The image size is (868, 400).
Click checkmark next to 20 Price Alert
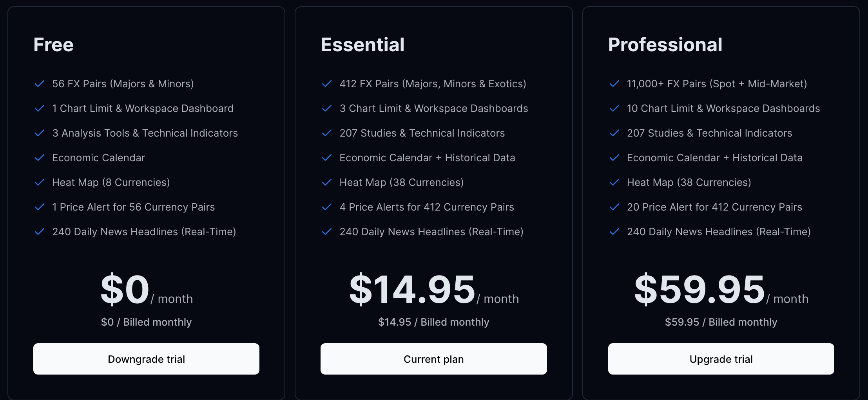click(x=614, y=207)
